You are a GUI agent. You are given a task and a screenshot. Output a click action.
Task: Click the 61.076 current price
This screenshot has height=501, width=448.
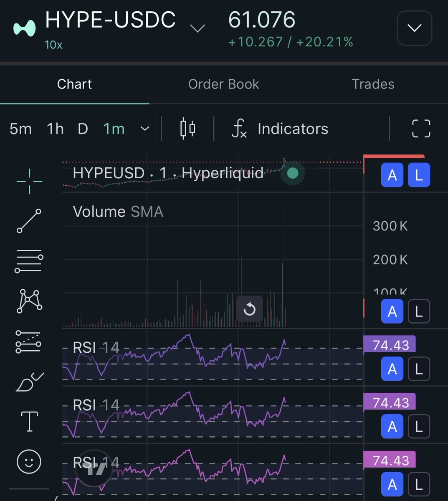pos(262,20)
